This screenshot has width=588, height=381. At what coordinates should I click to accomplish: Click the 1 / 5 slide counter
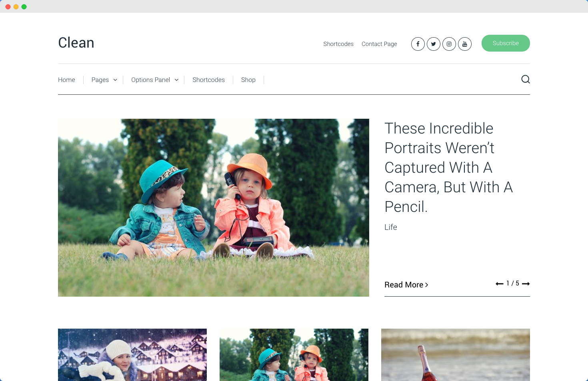coord(512,283)
